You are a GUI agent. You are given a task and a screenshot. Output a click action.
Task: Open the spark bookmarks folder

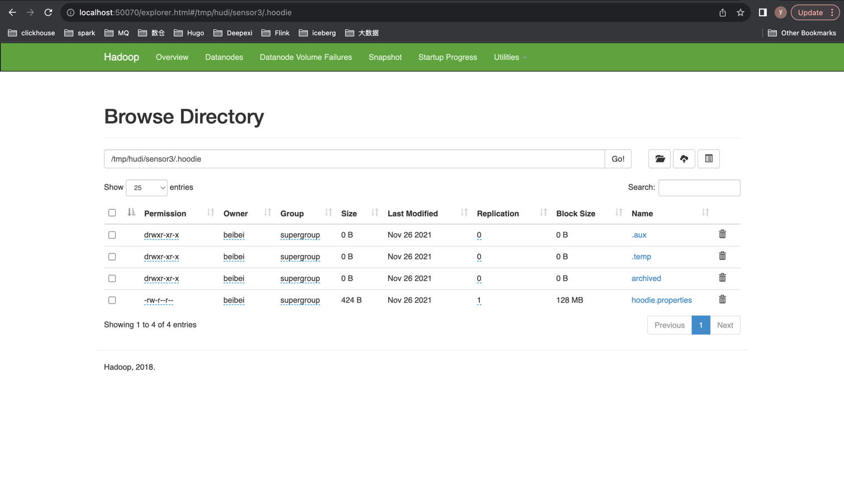(80, 33)
